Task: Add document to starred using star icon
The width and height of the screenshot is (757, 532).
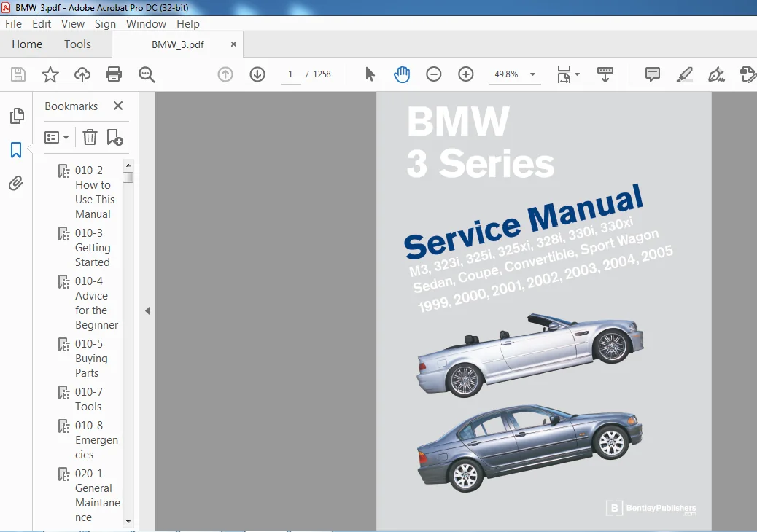Action: point(50,74)
